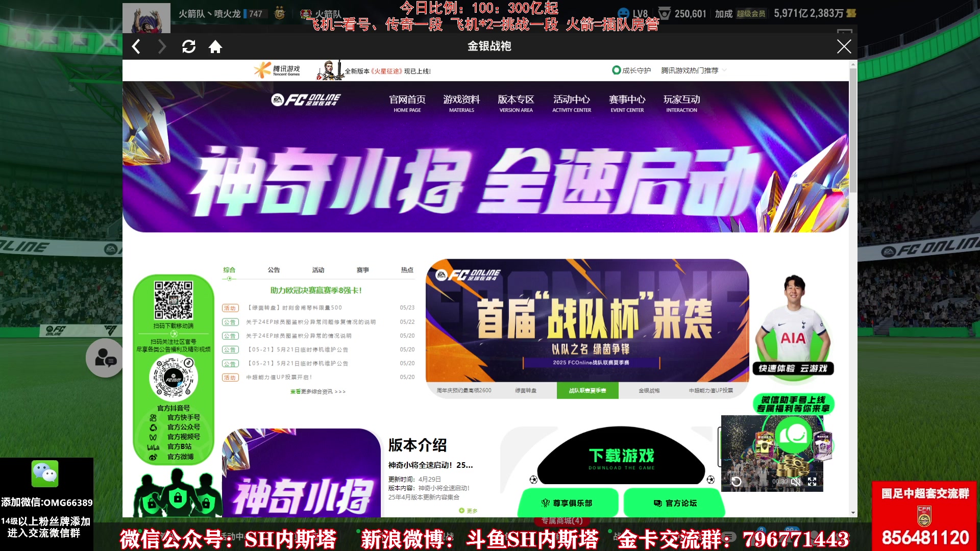Image resolution: width=980 pixels, height=551 pixels.
Task: Click the WeChat icon overlay
Action: point(45,474)
